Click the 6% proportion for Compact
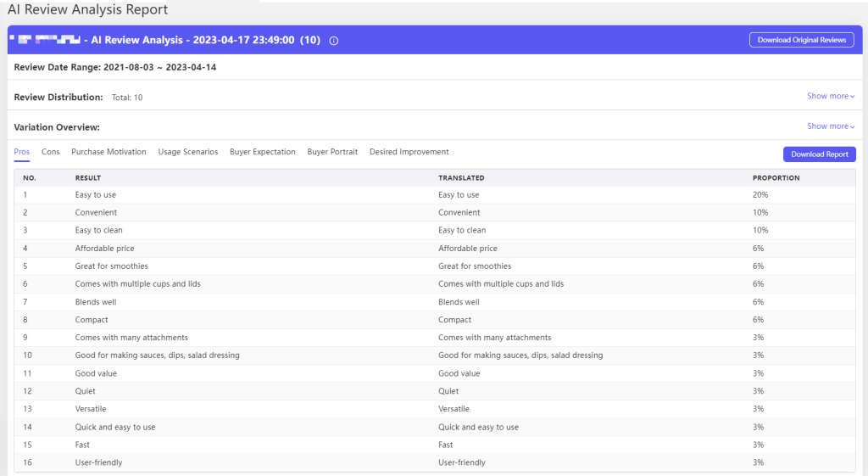The image size is (868, 476). [758, 320]
